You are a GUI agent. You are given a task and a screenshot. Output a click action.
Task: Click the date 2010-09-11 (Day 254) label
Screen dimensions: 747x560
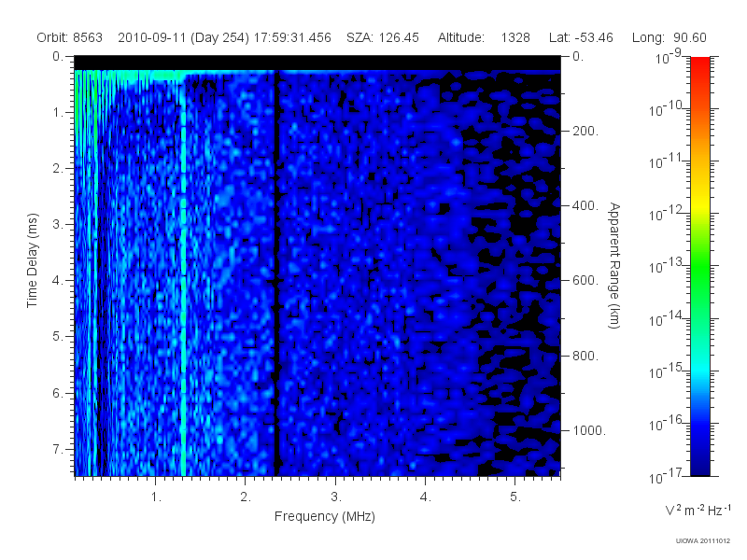[183, 37]
